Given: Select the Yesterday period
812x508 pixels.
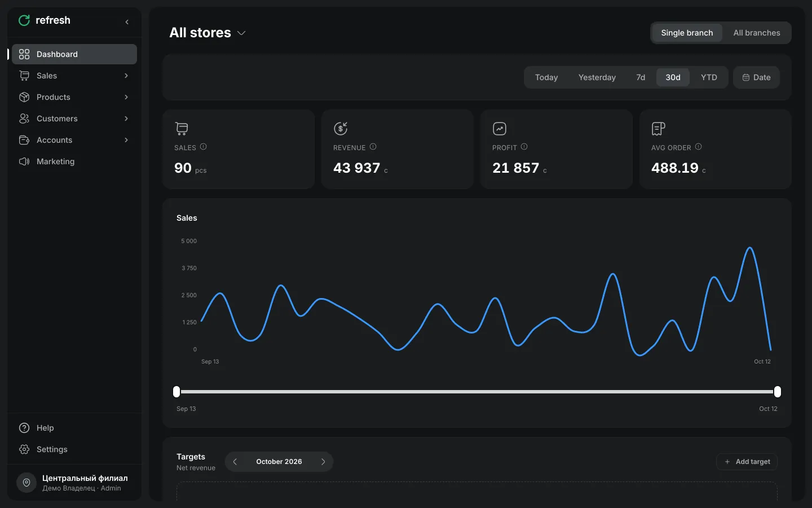Looking at the screenshot, I should point(597,77).
